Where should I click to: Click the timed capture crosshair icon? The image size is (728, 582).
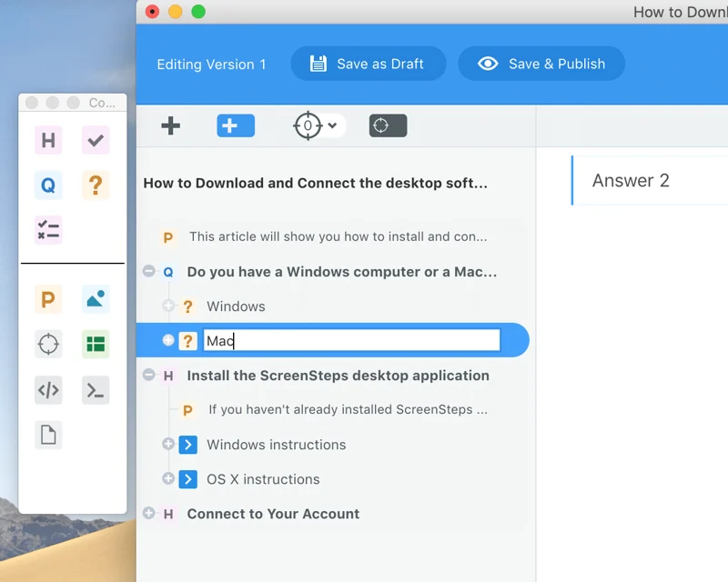pos(308,125)
